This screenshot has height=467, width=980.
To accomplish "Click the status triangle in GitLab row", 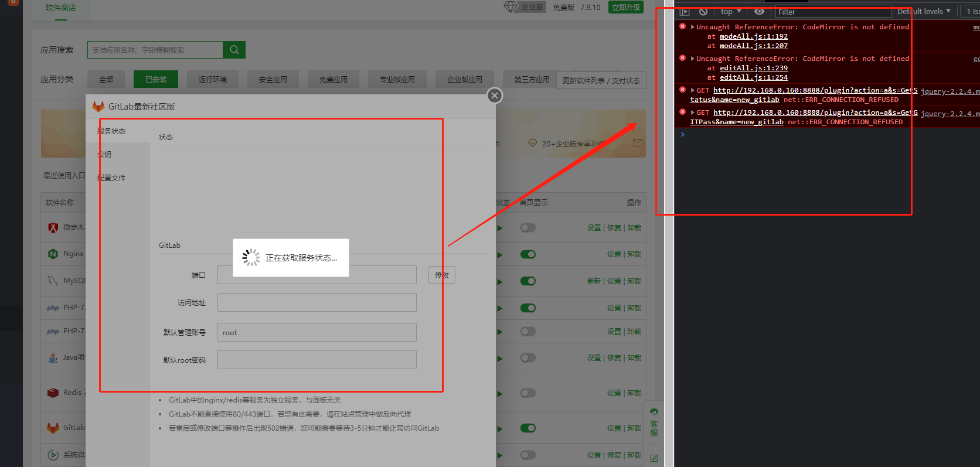I will tap(499, 428).
